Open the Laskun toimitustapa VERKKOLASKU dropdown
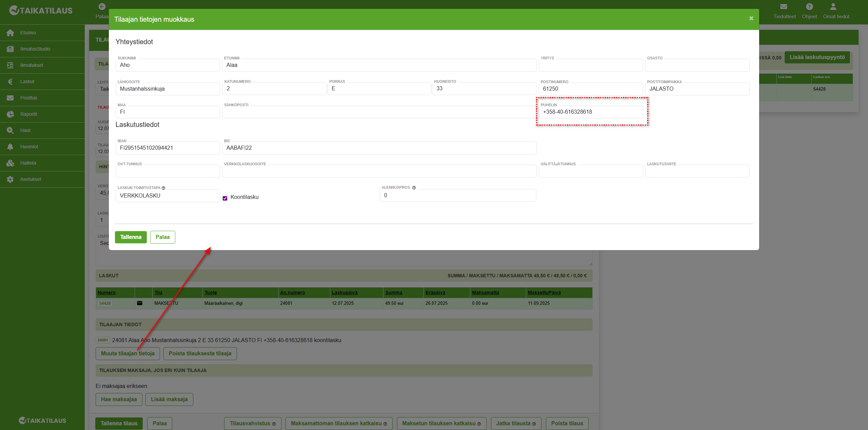Image resolution: width=868 pixels, height=430 pixels. point(167,196)
